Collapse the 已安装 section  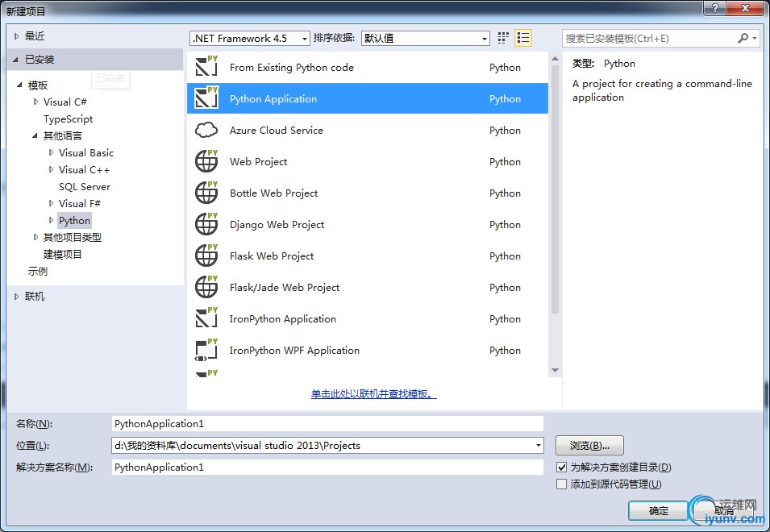(15, 60)
